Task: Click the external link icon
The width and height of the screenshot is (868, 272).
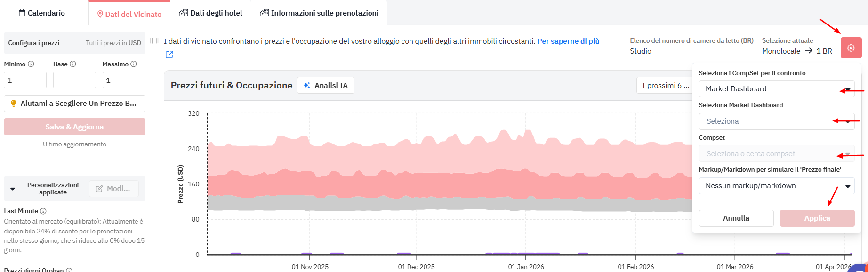Action: coord(169,55)
